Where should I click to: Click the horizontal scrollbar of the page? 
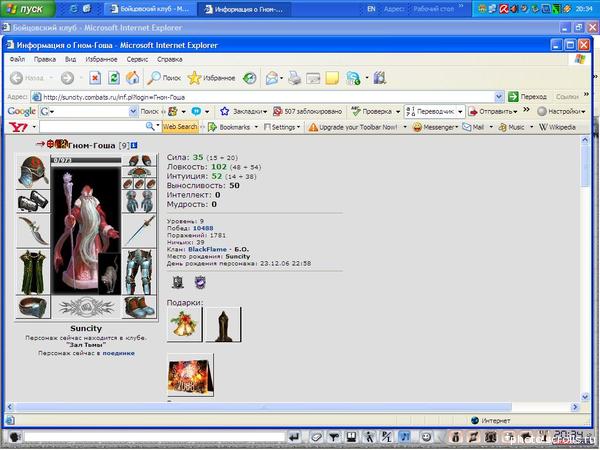[x=262, y=407]
